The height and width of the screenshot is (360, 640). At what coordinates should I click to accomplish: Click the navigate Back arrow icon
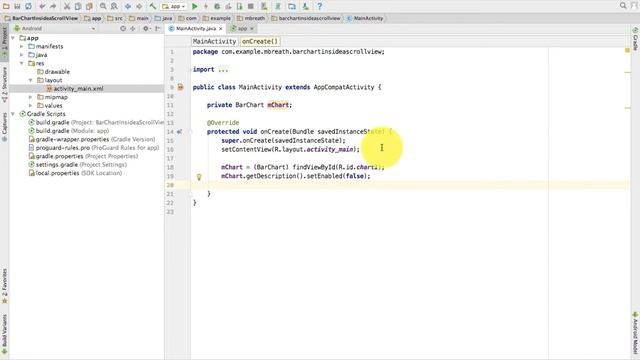[x=128, y=6]
